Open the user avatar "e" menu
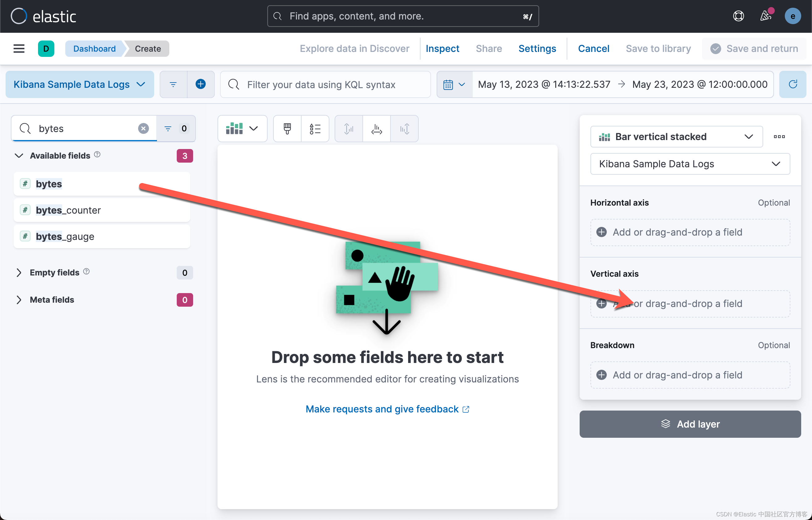The height and width of the screenshot is (520, 812). [x=793, y=16]
